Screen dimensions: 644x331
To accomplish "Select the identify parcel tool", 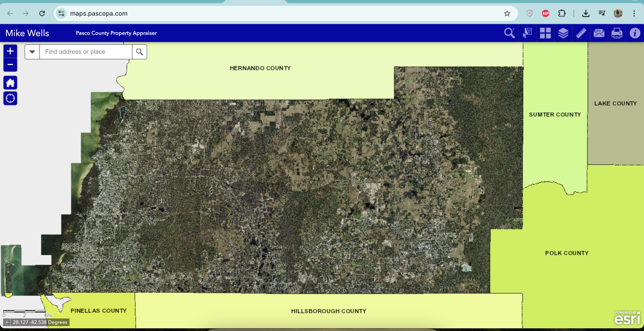I will point(527,33).
